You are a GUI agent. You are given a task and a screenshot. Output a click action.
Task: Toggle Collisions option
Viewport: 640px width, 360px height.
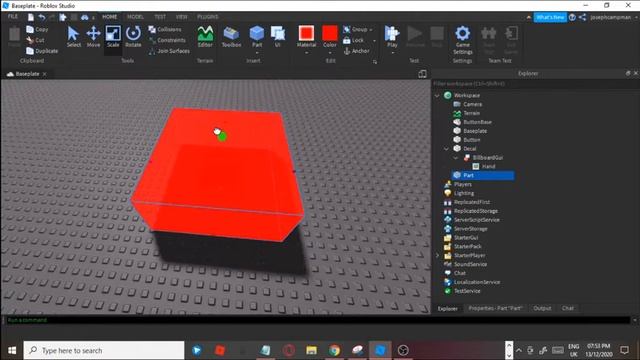[165, 29]
